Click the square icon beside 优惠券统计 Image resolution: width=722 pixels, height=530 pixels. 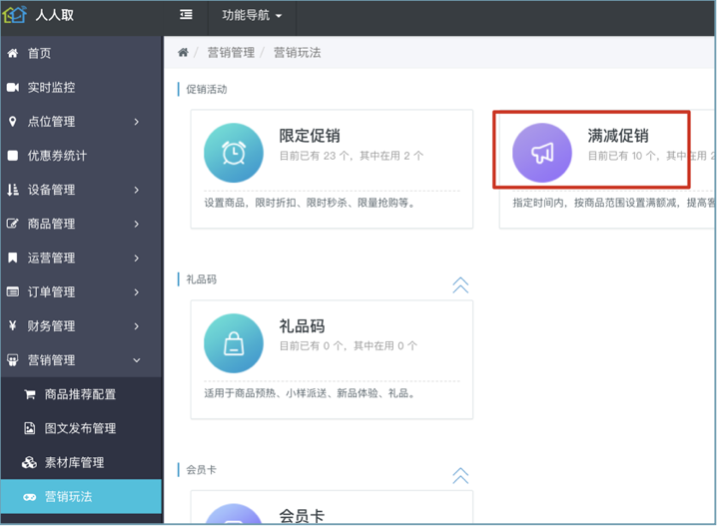pyautogui.click(x=13, y=156)
